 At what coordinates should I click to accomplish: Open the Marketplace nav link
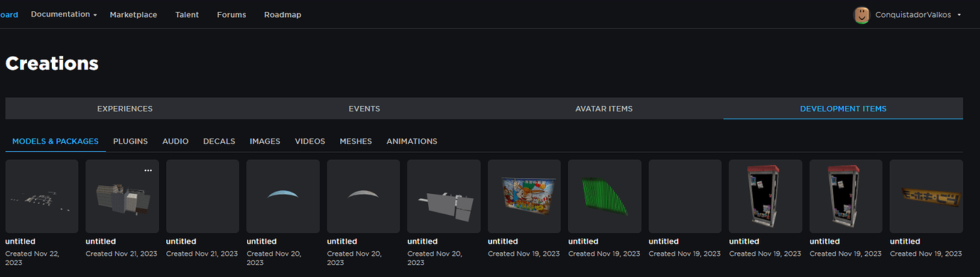(134, 15)
